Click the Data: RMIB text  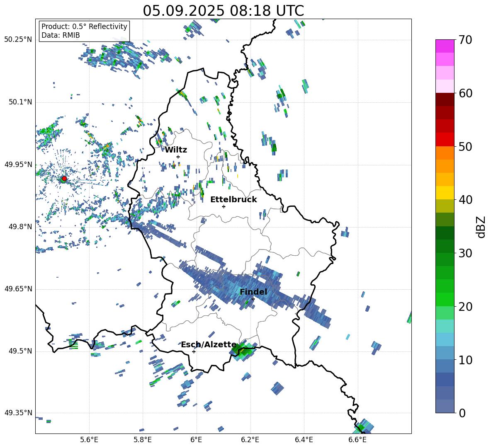click(61, 35)
